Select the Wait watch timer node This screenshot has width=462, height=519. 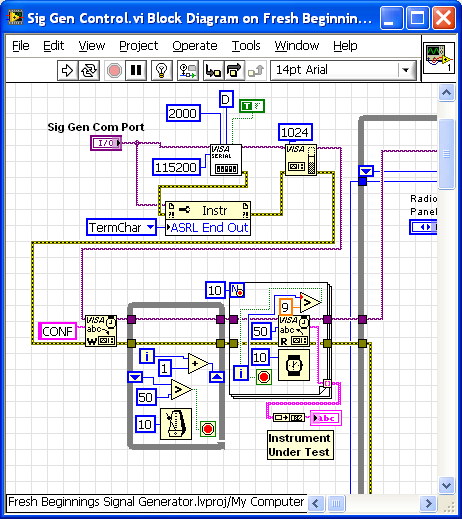click(x=294, y=365)
